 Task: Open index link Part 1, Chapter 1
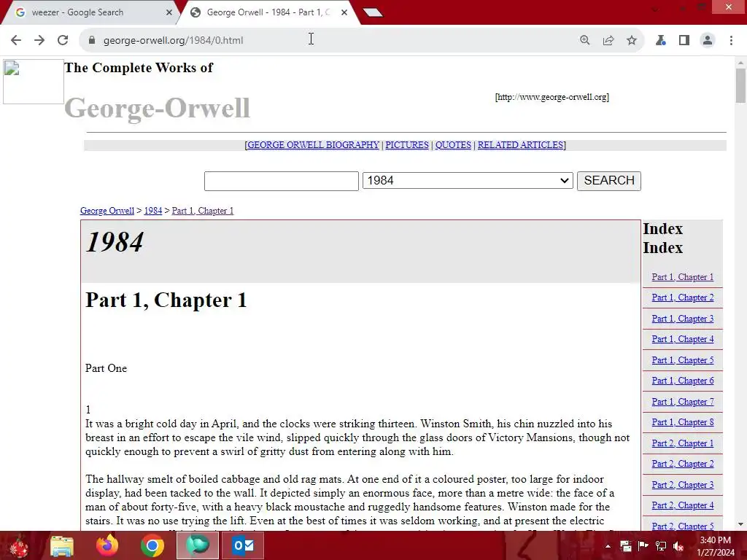click(x=683, y=277)
